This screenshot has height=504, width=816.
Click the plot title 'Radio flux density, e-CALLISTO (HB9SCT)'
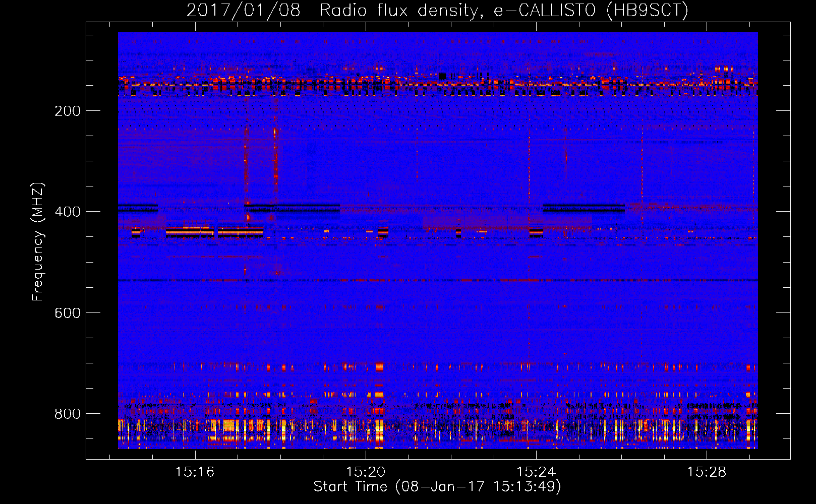point(504,10)
